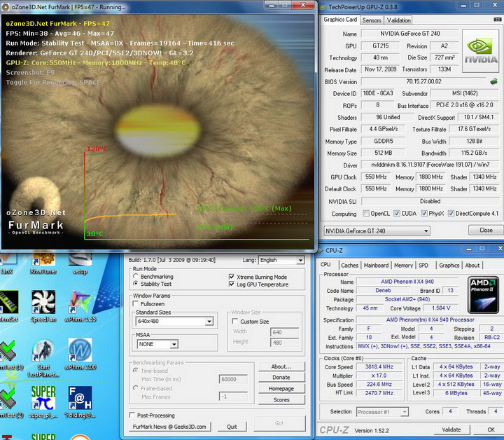Open the MemSet desktop shortcut
This screenshot has width=504, height=440.
8,306
